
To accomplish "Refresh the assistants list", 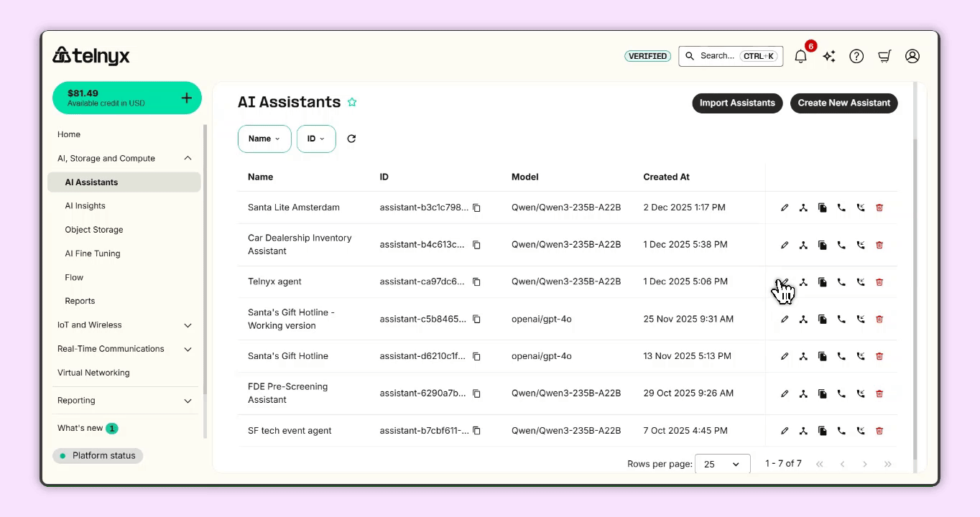I will click(351, 139).
